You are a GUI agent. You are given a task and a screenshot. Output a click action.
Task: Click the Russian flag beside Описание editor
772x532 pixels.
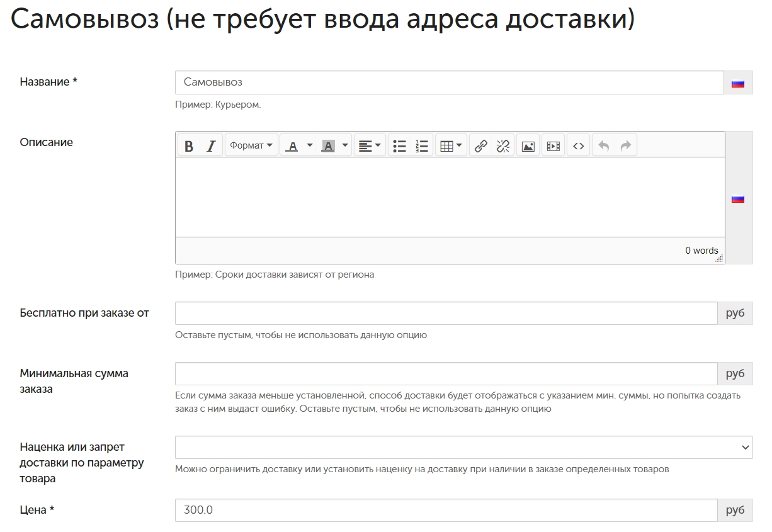click(x=738, y=199)
